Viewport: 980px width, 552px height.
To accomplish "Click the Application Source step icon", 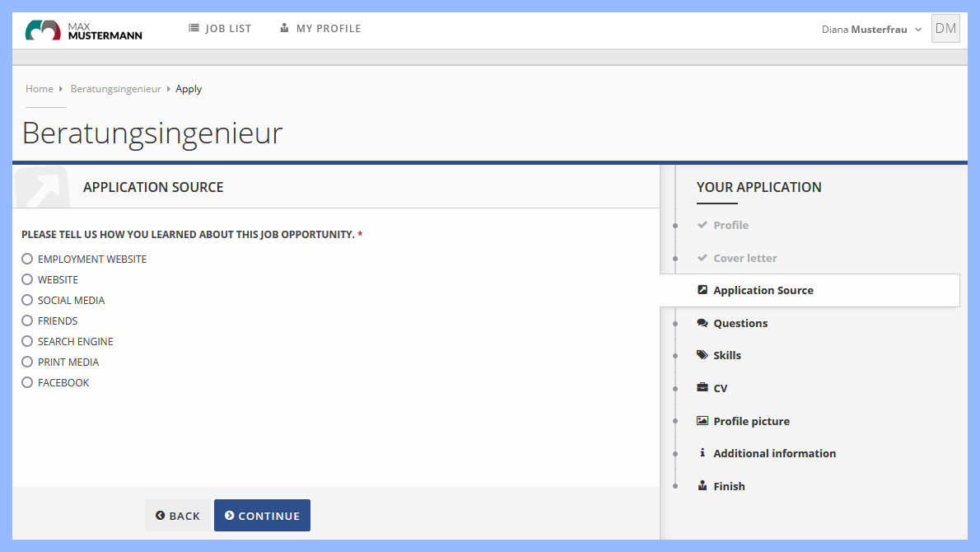I will 702,290.
